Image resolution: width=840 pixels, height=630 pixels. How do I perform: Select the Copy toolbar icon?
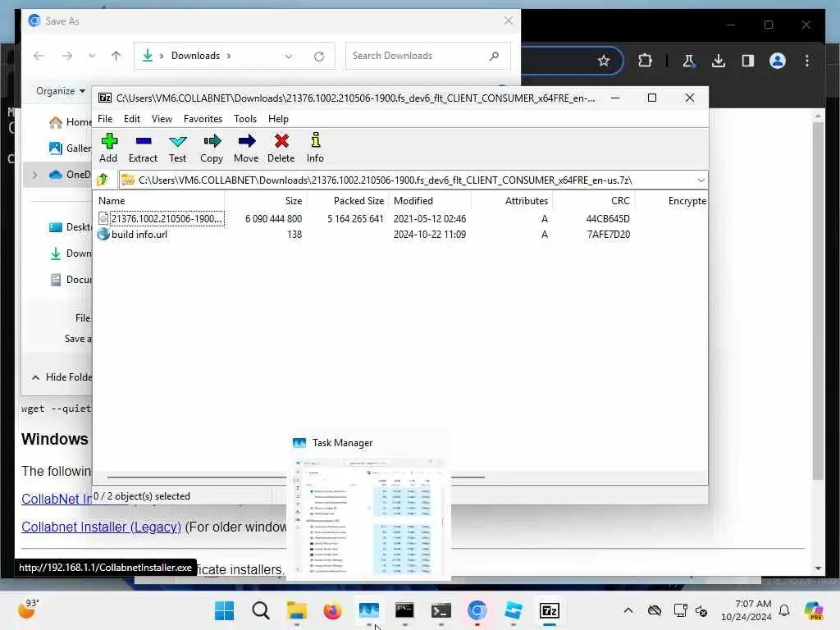pyautogui.click(x=212, y=148)
